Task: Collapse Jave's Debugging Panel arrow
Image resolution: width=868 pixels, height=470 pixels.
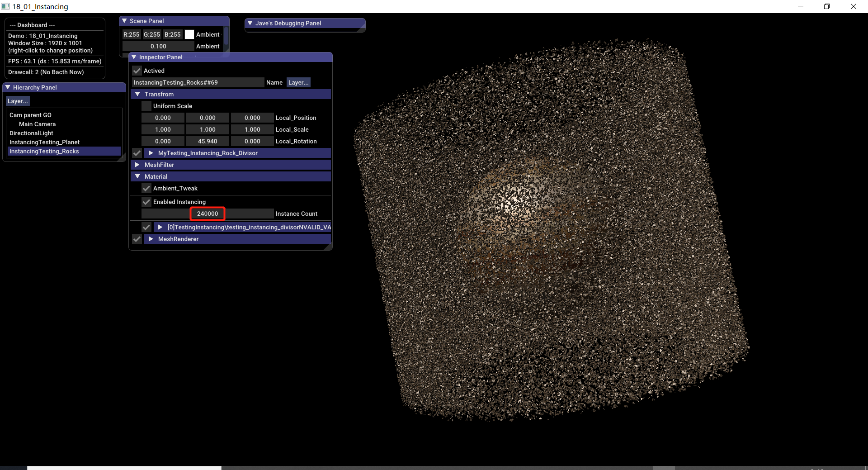Action: [x=250, y=23]
